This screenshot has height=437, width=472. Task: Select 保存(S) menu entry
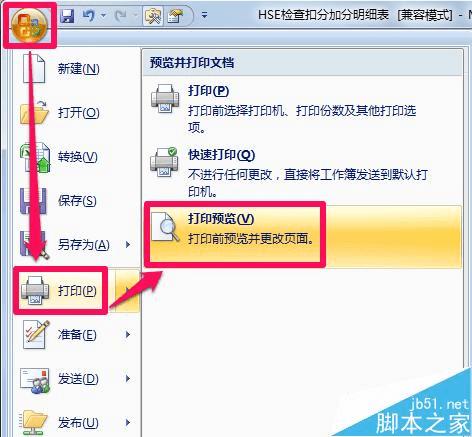click(77, 201)
